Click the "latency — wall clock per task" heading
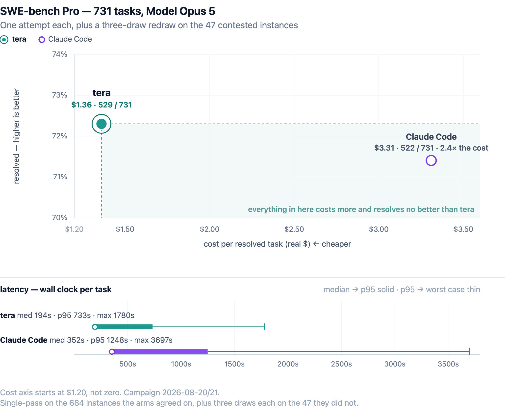Screen dimensions: 505x420 56,289
